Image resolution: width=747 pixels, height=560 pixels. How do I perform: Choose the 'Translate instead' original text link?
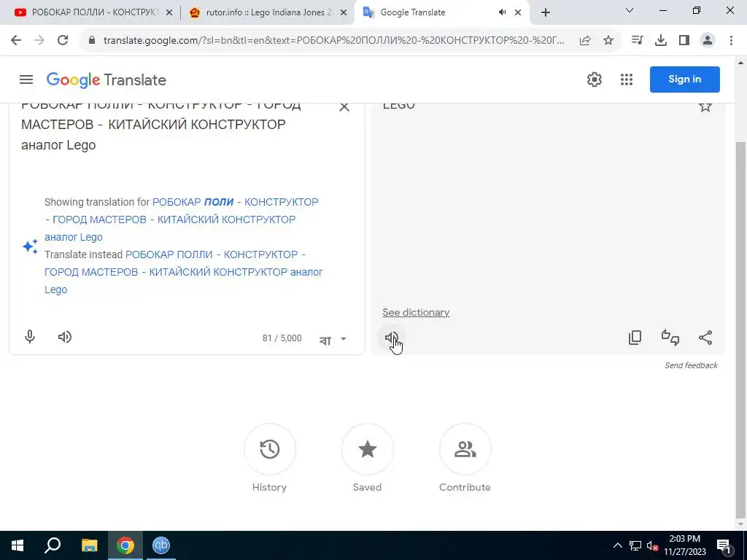click(x=184, y=272)
